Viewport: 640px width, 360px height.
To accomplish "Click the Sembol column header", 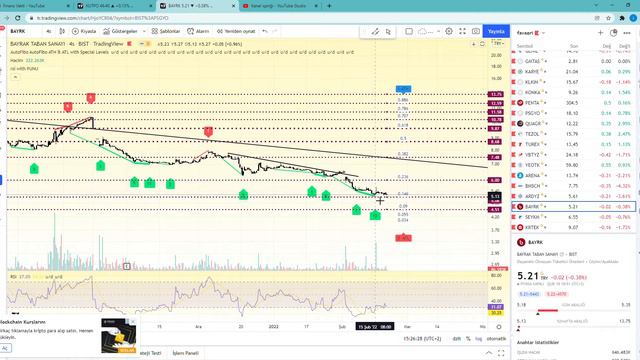I will (x=525, y=46).
